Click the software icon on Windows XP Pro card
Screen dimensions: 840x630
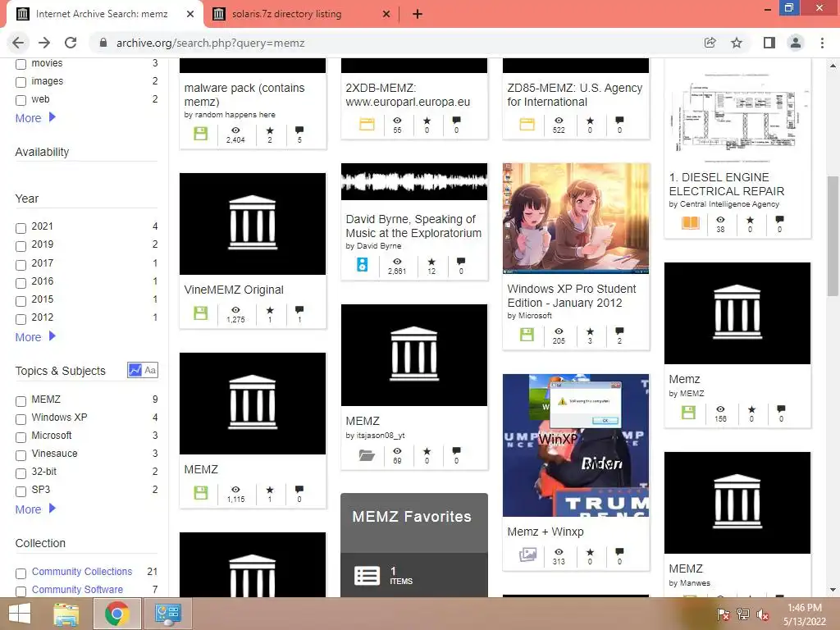click(527, 335)
